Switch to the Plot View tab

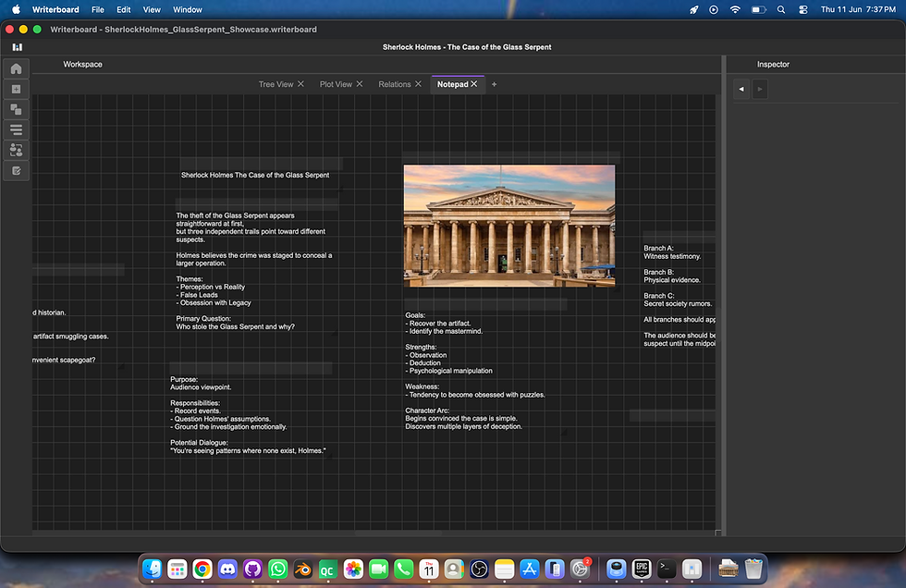[336, 84]
